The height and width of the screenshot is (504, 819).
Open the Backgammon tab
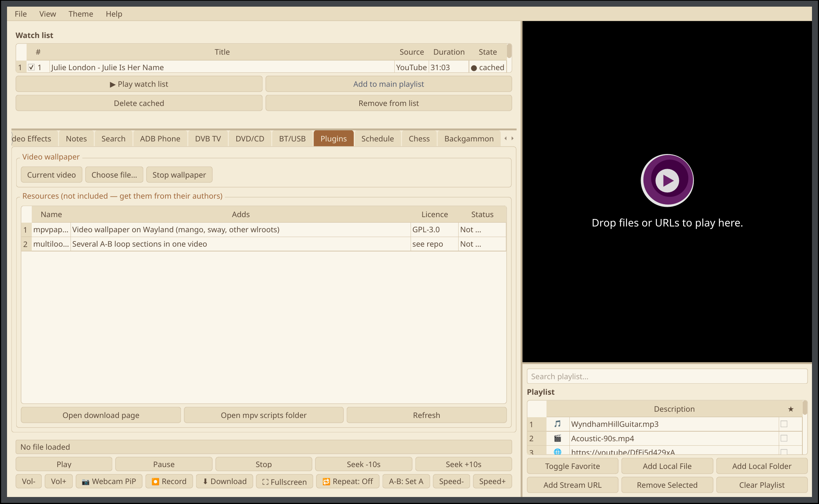pyautogui.click(x=469, y=138)
